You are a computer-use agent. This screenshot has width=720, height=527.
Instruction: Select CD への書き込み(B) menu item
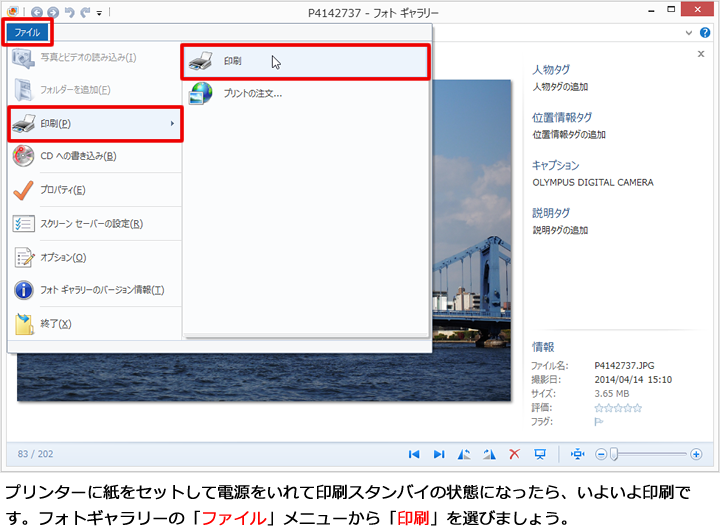click(96, 156)
